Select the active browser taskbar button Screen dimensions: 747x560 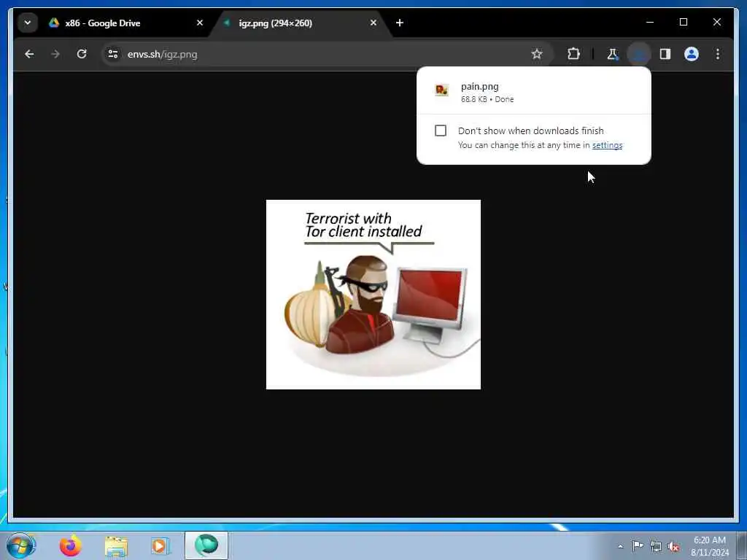pyautogui.click(x=206, y=545)
